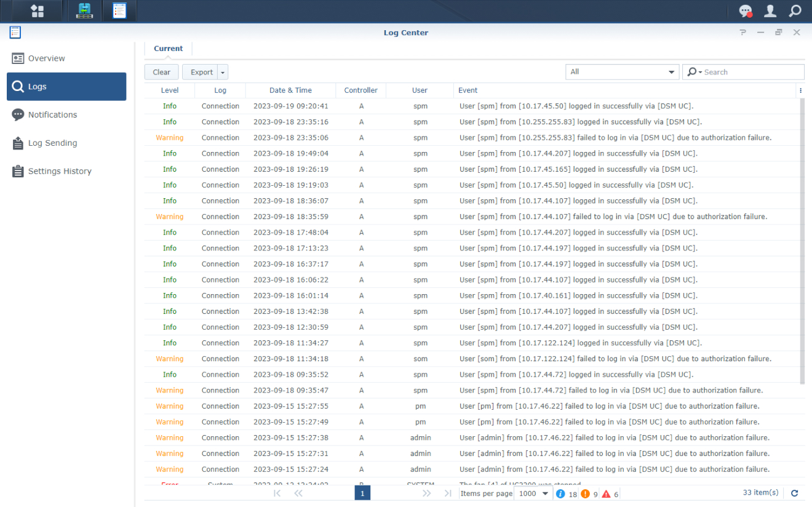The height and width of the screenshot is (507, 812).
Task: Open the Log Center taskbar icon
Action: [119, 10]
